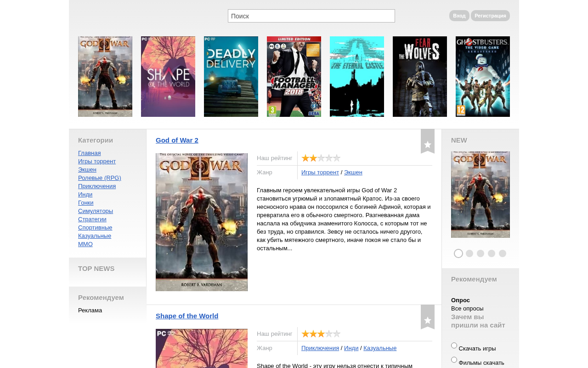Screen dimensions: 588x368
Task: Open Приключения in the categories sidebar
Action: (97, 186)
